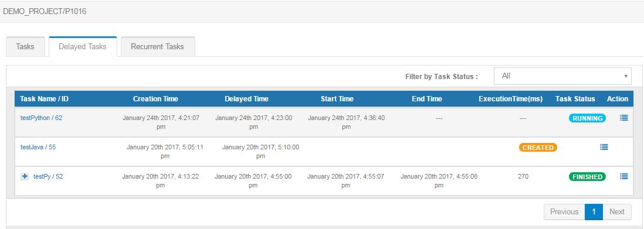Click the Task Name / ID column header

[x=44, y=99]
